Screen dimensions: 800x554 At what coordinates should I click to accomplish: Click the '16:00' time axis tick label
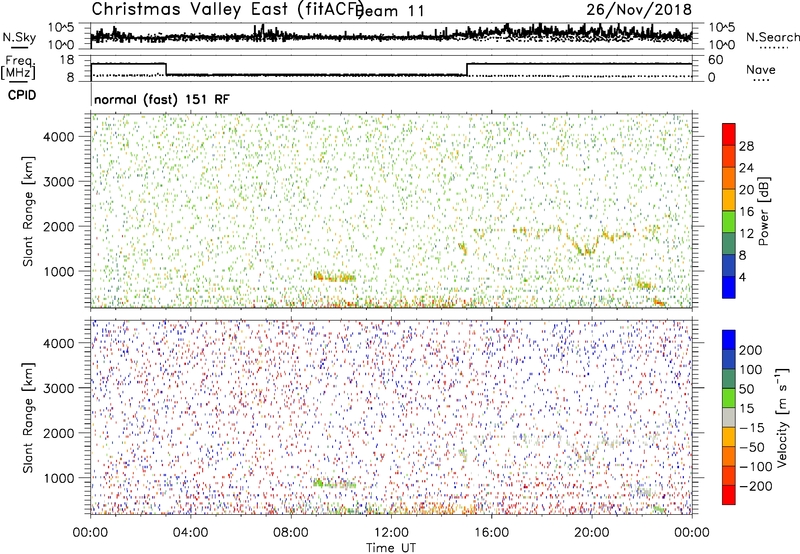(x=491, y=533)
